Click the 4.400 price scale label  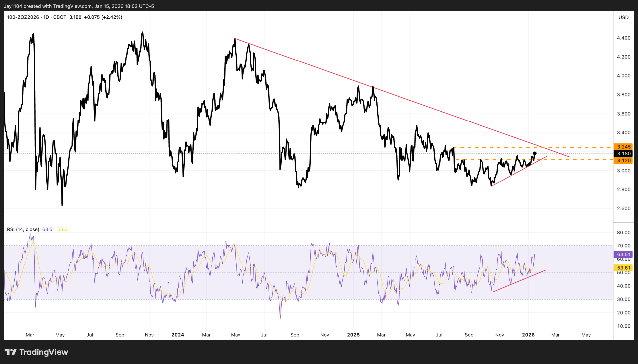(x=624, y=38)
